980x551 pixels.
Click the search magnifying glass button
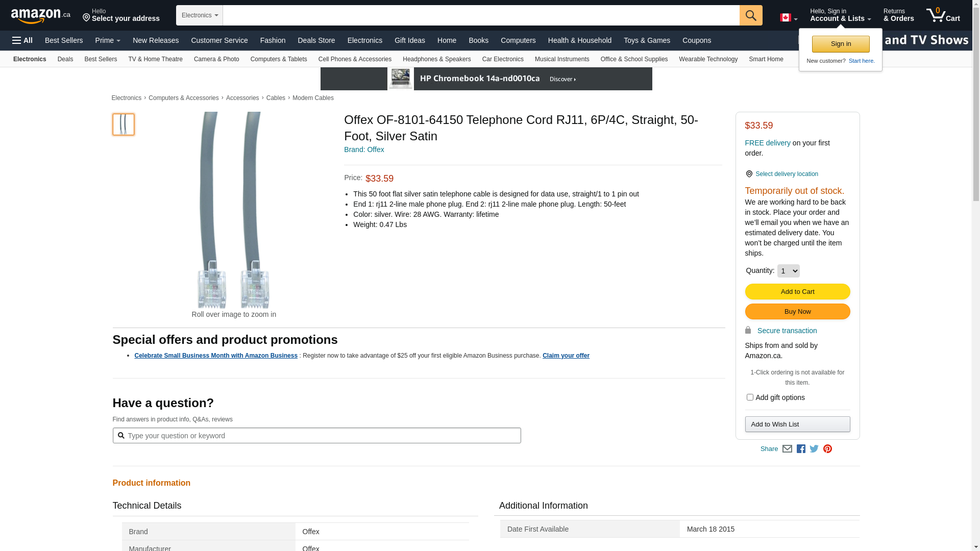[x=750, y=15]
